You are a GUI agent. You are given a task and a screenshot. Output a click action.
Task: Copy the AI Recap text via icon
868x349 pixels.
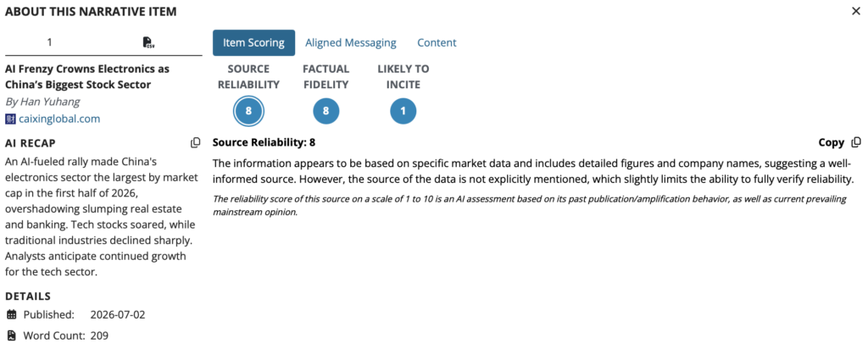pos(196,142)
